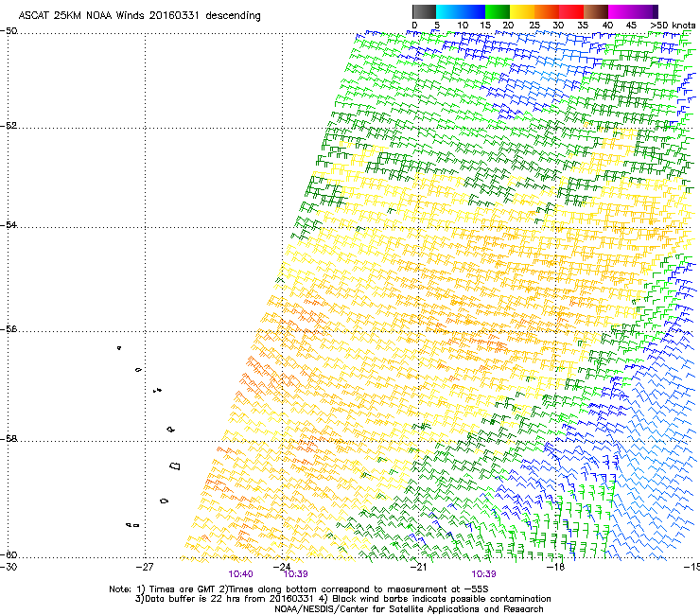Viewport: 700px width, 615px height.
Task: Click the latitude axis label '-52'
Action: [x=9, y=126]
